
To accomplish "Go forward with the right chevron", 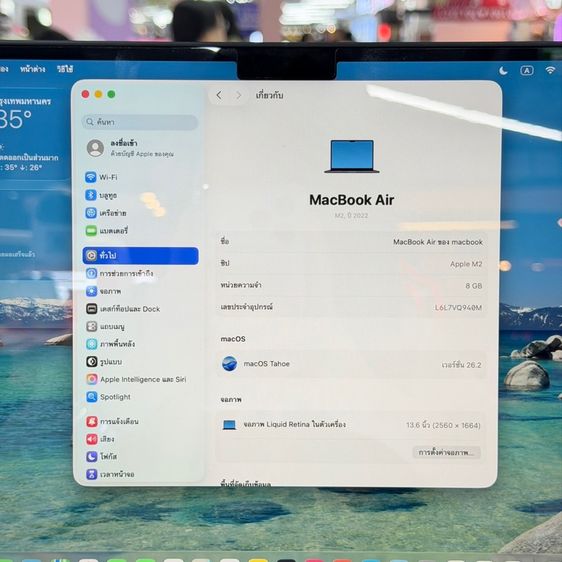I will [238, 95].
